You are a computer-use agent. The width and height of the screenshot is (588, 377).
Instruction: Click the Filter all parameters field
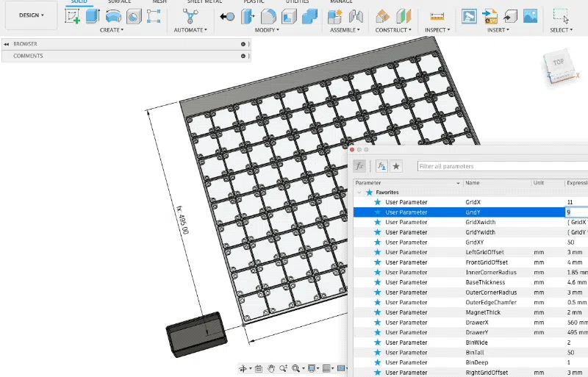pos(500,166)
